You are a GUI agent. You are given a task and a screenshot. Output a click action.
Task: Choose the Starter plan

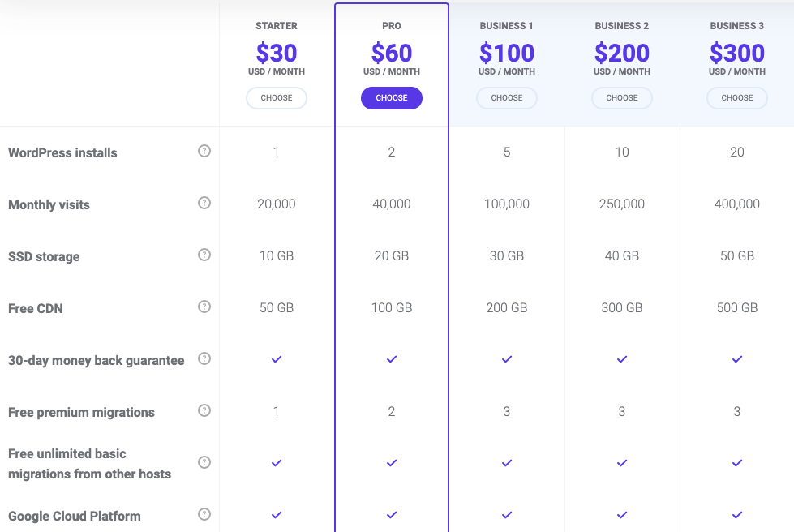(277, 97)
